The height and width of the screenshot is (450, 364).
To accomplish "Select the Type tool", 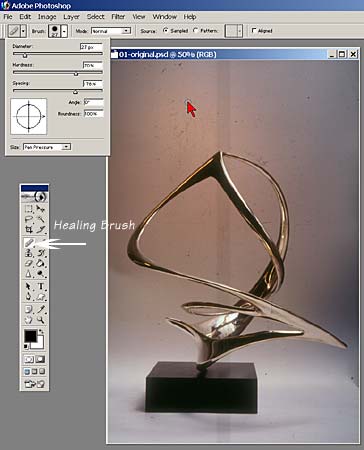I will 40,286.
